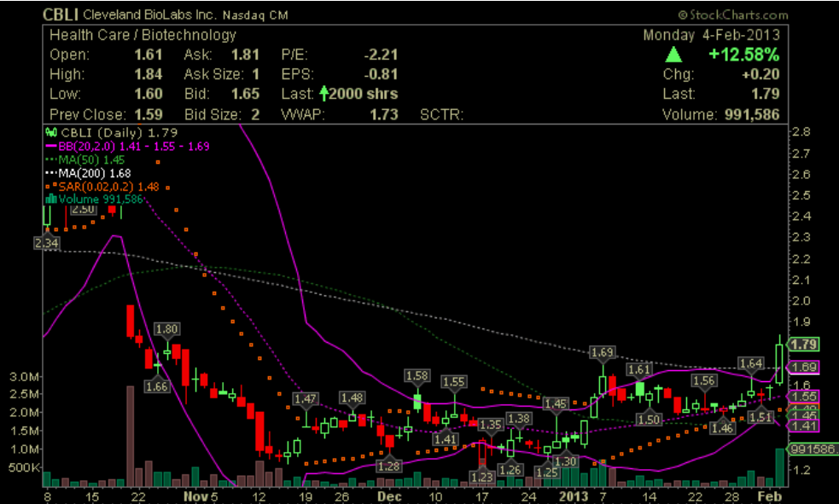Click the 1.46 price label on chart
The image size is (839, 504).
click(723, 428)
